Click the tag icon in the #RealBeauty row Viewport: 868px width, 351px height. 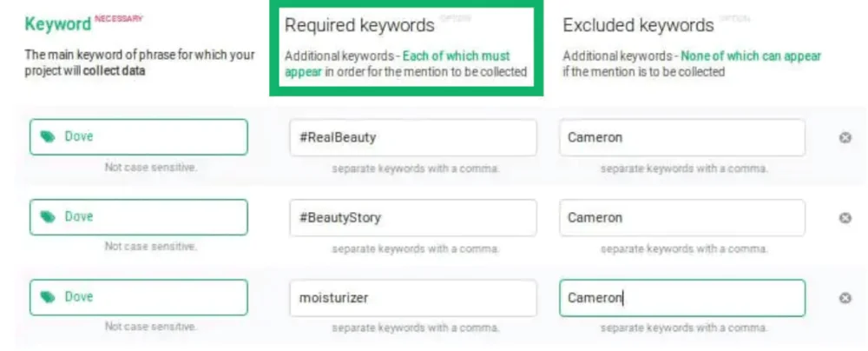tap(48, 137)
